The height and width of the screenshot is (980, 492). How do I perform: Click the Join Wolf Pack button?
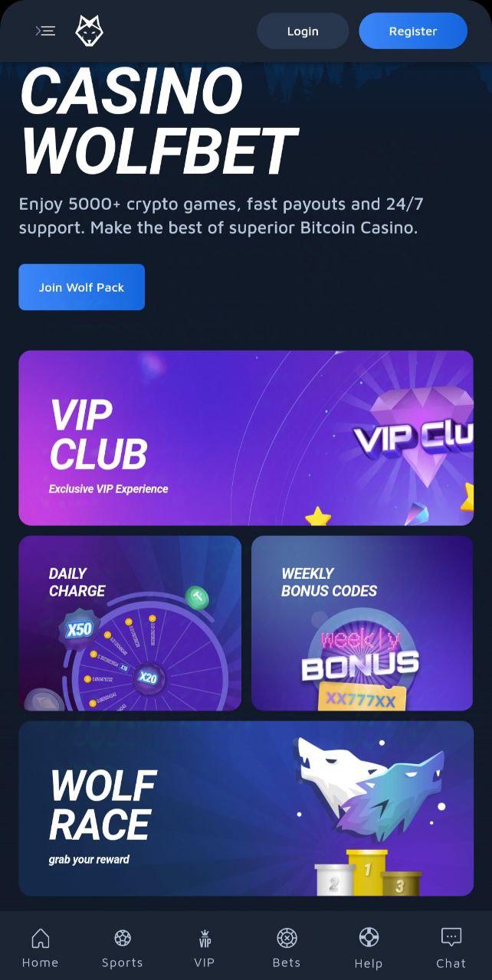pos(81,287)
